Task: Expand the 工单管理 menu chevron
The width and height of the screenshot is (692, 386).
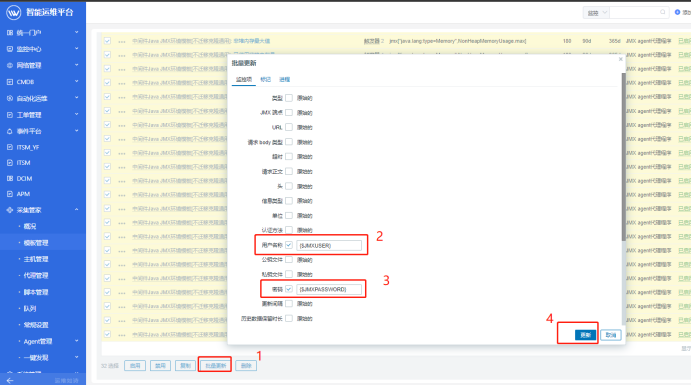Action: tap(77, 114)
